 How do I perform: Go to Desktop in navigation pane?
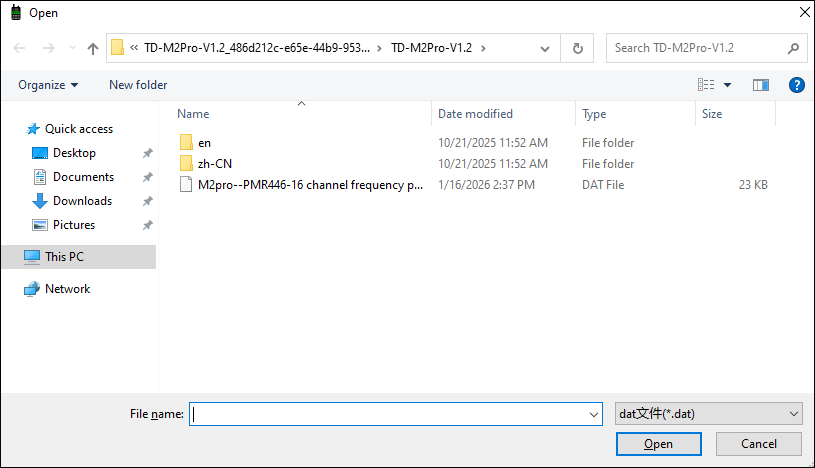[x=74, y=153]
